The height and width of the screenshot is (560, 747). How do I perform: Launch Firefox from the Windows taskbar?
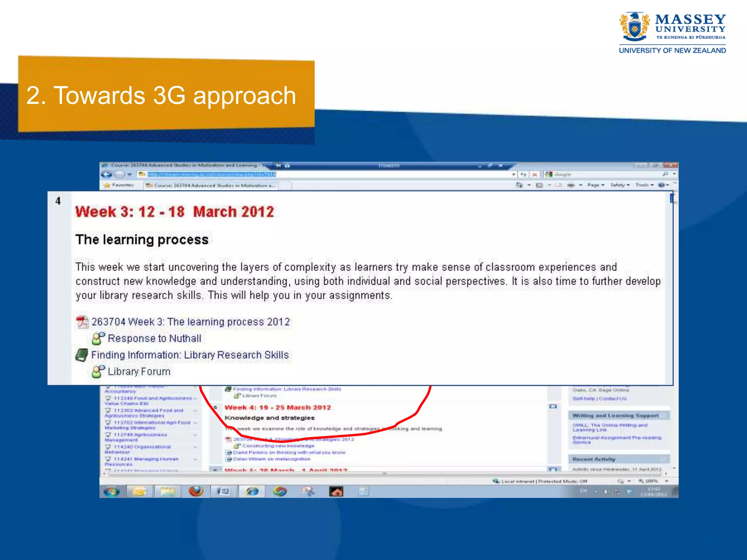click(196, 491)
